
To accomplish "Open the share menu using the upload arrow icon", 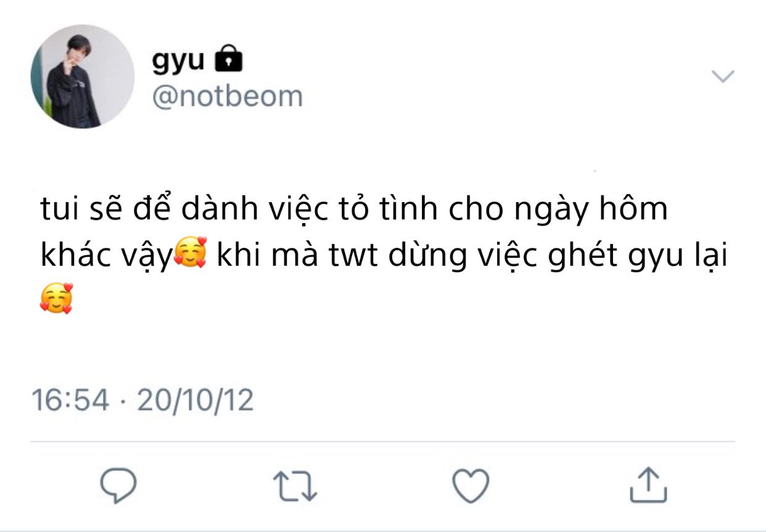I will pos(648,484).
